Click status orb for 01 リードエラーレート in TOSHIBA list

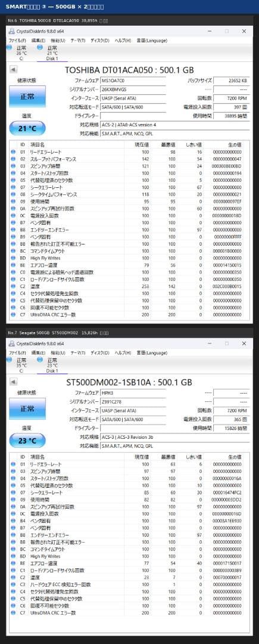[13, 152]
